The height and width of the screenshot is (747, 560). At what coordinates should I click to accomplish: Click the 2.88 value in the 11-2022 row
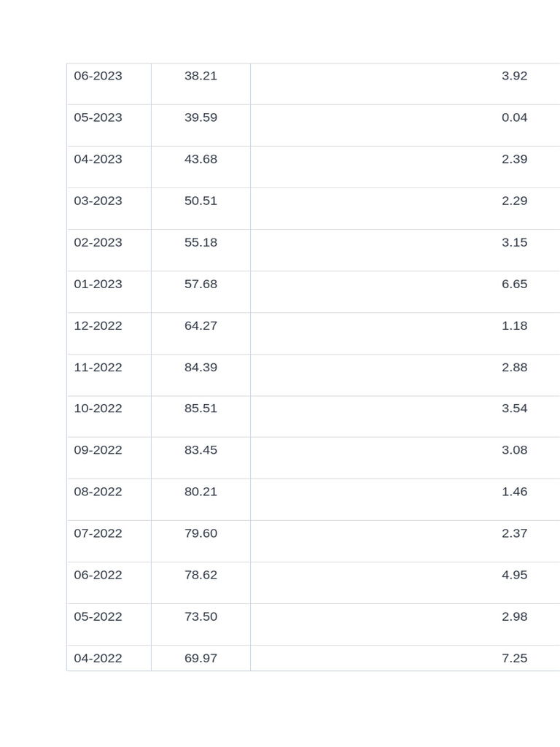[x=514, y=367]
